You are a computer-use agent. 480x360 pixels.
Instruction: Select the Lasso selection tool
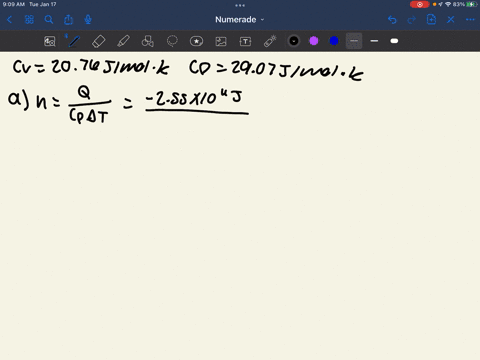coord(172,41)
